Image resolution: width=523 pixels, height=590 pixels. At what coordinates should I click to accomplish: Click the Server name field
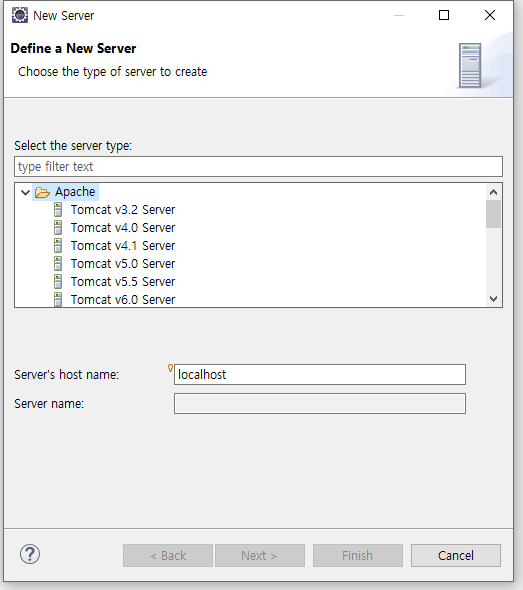point(320,403)
